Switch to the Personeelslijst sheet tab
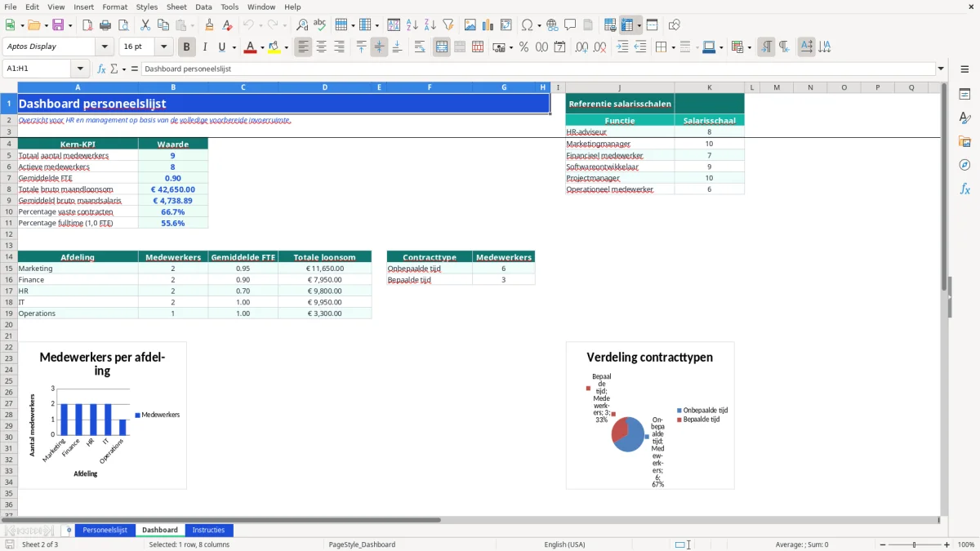Viewport: 980px width, 551px height. coord(105,530)
